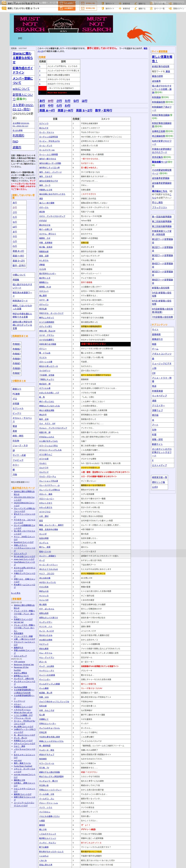The image size is (186, 868).
Task: Open 荒らし報告 link
Action: pyautogui.click(x=157, y=203)
